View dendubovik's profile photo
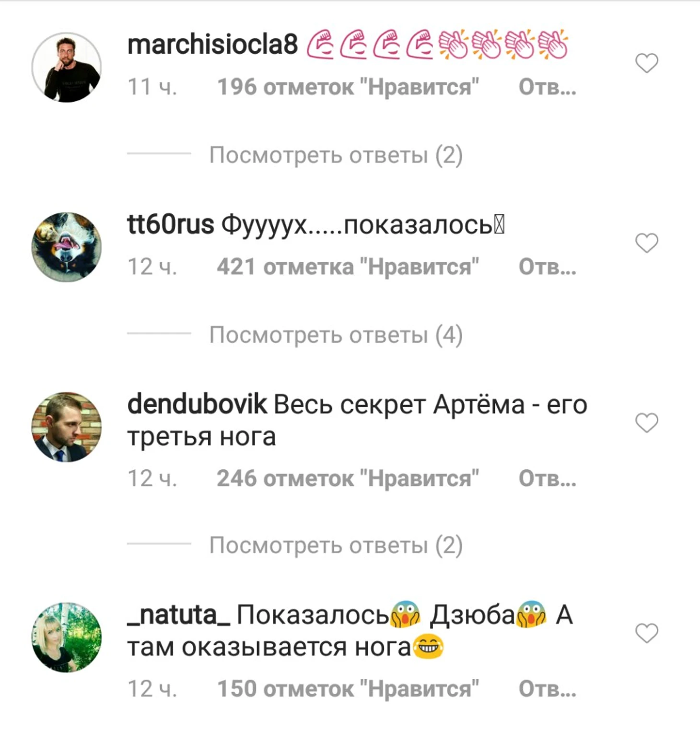Image resolution: width=700 pixels, height=731 pixels. tap(67, 427)
